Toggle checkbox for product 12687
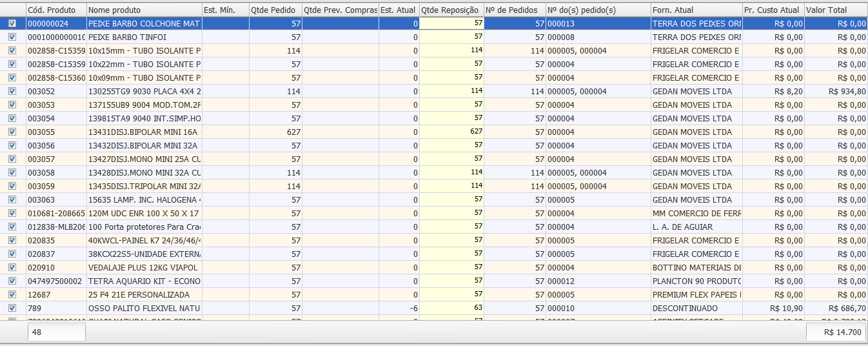 click(x=12, y=294)
